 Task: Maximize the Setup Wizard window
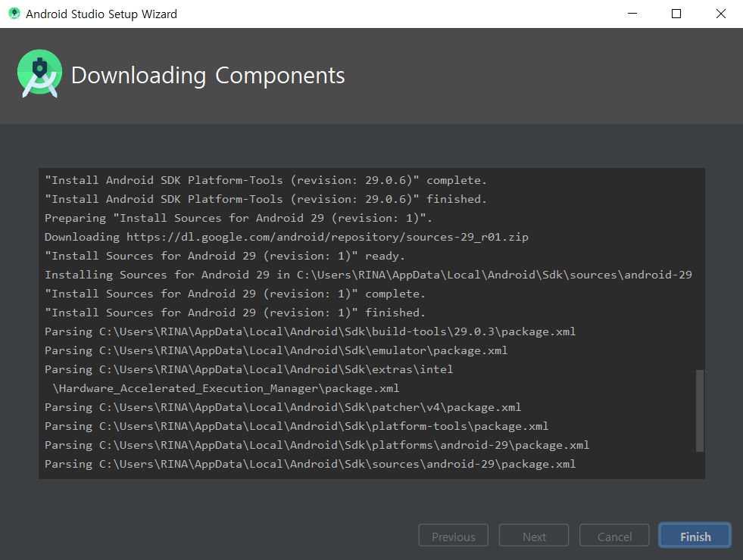(676, 14)
